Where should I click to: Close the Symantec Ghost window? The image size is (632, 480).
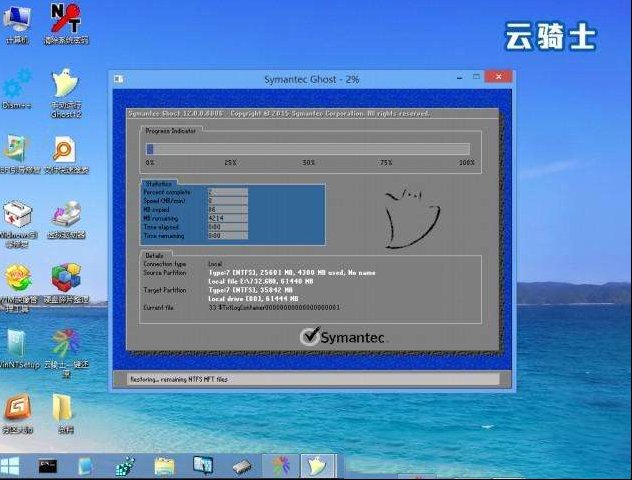pos(501,77)
